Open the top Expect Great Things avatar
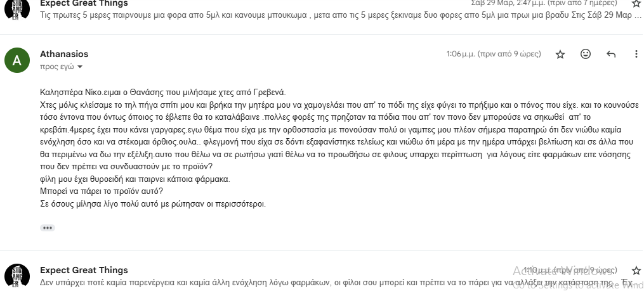The image size is (644, 296). [x=17, y=8]
